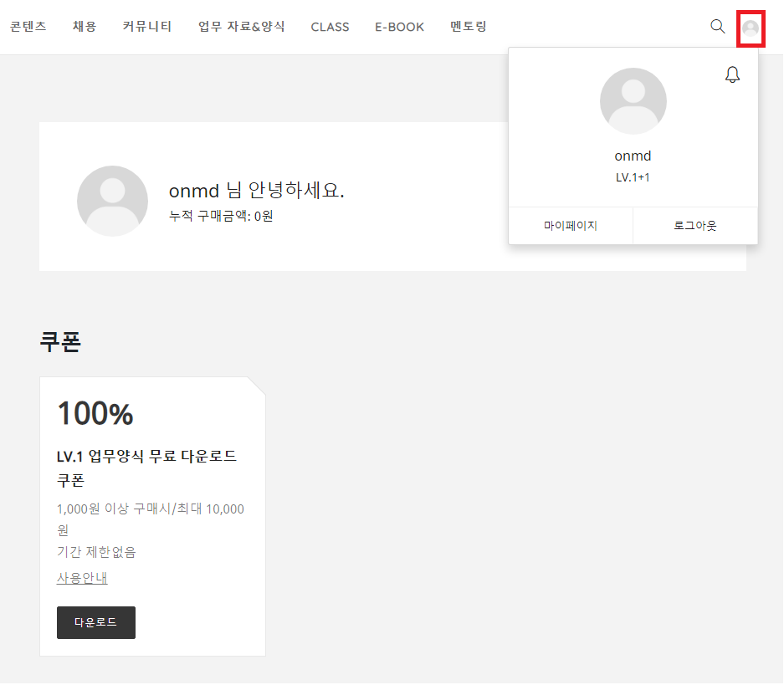Click the LV.1+1 level label

(633, 177)
